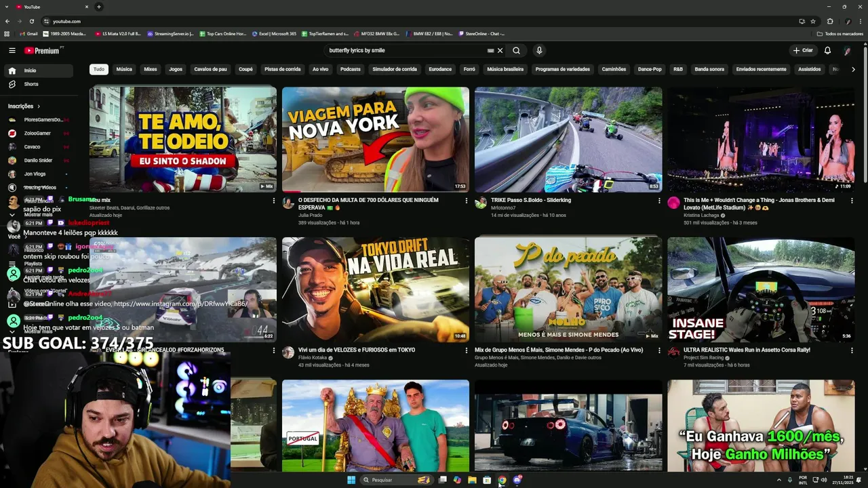Screen dimensions: 868x488
Task: Open options for O DESFECHO DA MULTA video
Action: pyautogui.click(x=466, y=201)
